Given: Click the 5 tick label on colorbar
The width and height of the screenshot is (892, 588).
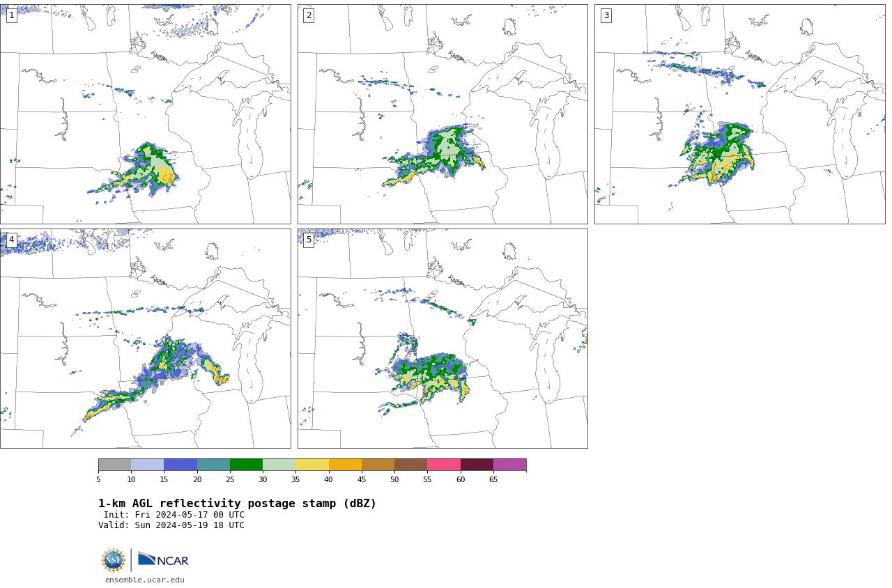Looking at the screenshot, I should tap(98, 479).
